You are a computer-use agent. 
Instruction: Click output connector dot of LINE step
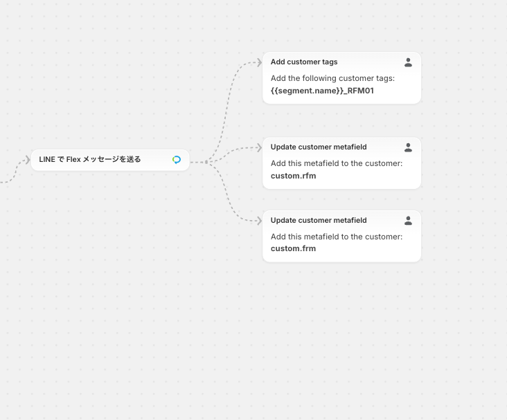(x=206, y=162)
